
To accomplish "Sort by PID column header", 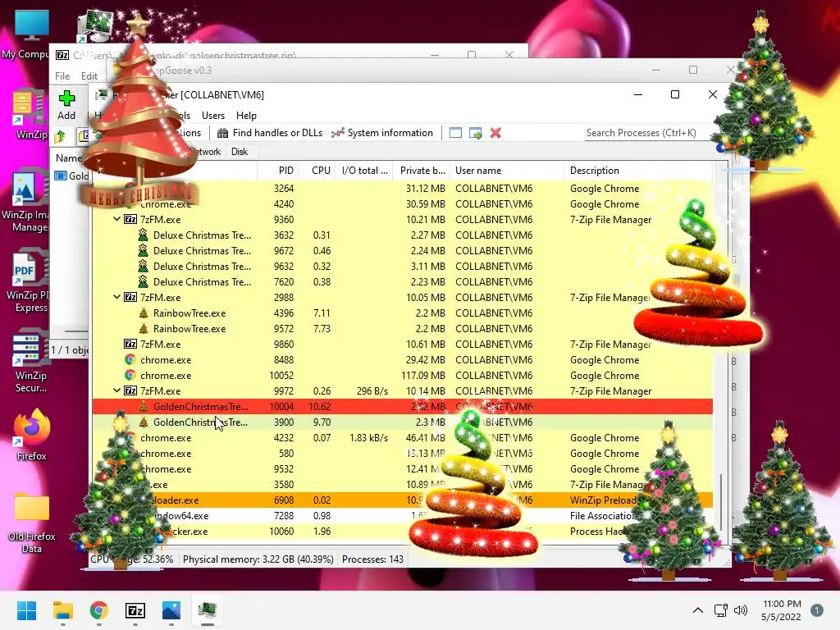I will click(x=279, y=171).
